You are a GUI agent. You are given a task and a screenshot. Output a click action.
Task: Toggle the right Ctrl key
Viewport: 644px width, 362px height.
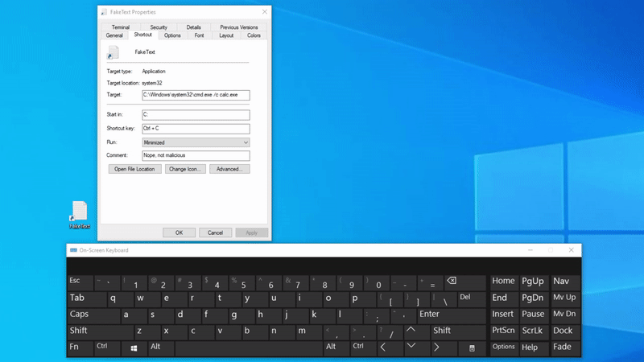click(x=364, y=348)
